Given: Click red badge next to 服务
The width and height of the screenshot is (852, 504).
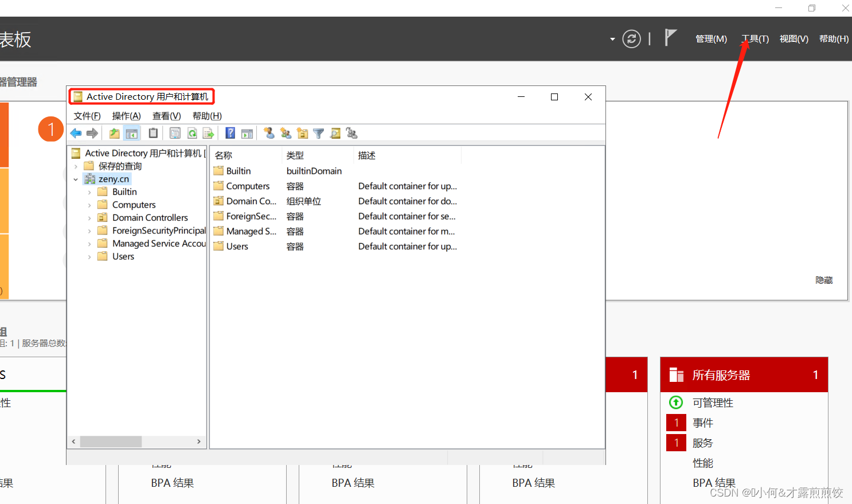Looking at the screenshot, I should (x=676, y=443).
